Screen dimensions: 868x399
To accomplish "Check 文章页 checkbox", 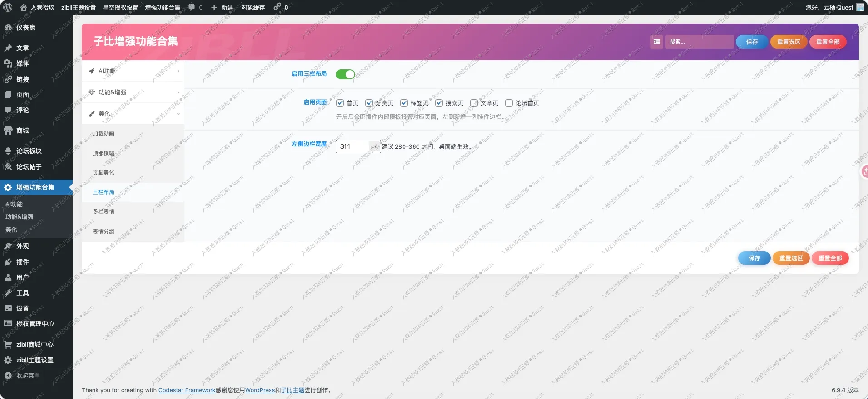I will pos(474,103).
